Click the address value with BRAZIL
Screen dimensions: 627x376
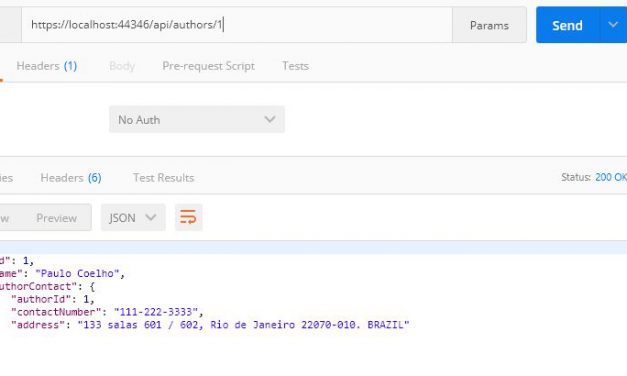click(x=244, y=325)
